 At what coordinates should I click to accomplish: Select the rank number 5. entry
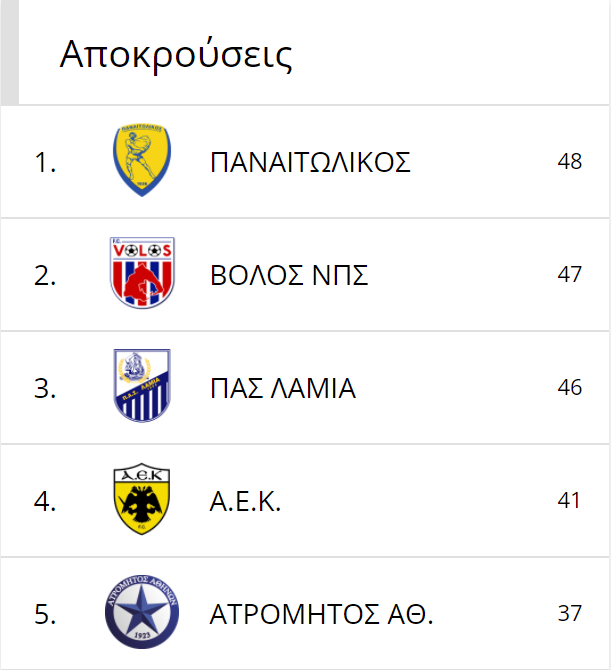45,614
